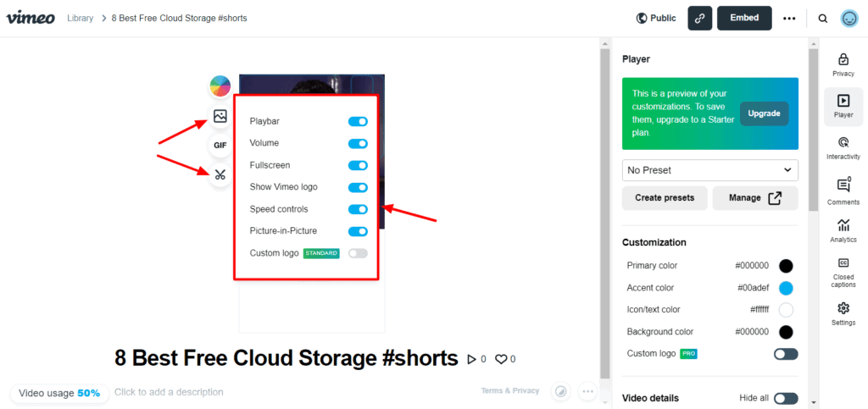868x409 pixels.
Task: Click the Embed button
Action: (x=744, y=19)
